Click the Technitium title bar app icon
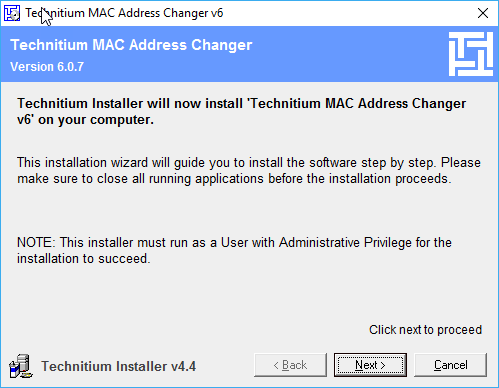499x388 pixels. point(12,13)
